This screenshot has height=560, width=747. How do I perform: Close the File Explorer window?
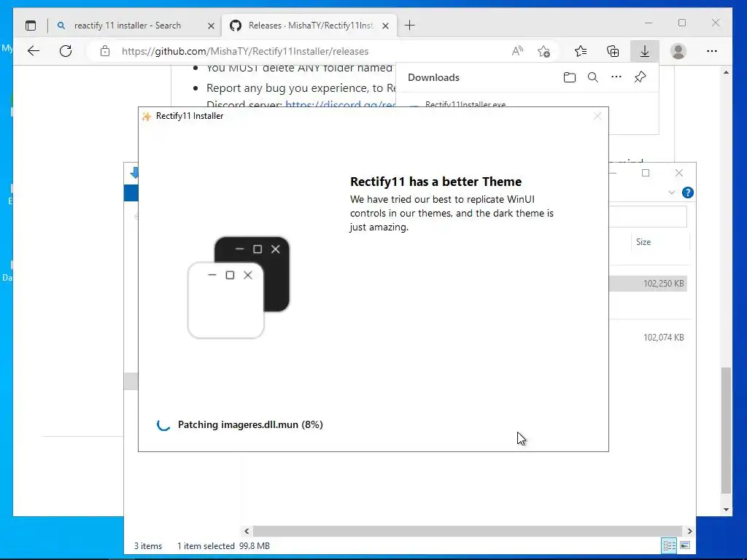point(679,173)
